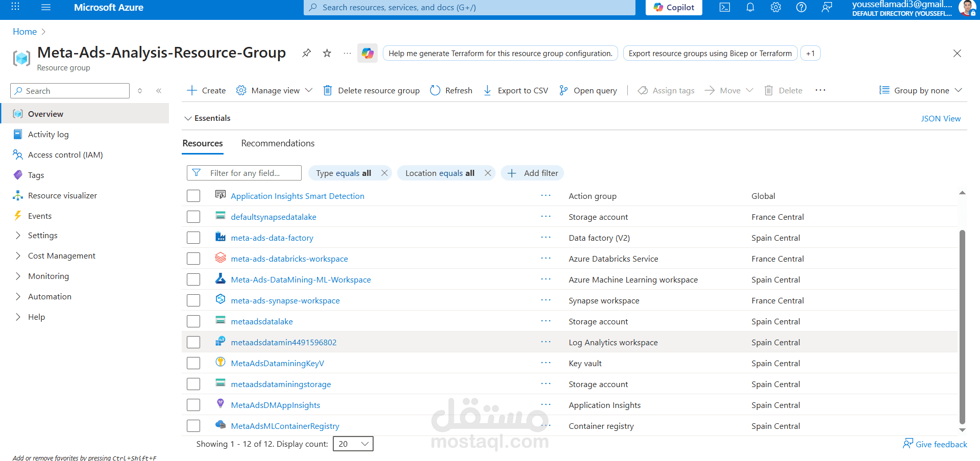Open the Display count dropdown
Image resolution: width=980 pixels, height=461 pixels.
353,444
